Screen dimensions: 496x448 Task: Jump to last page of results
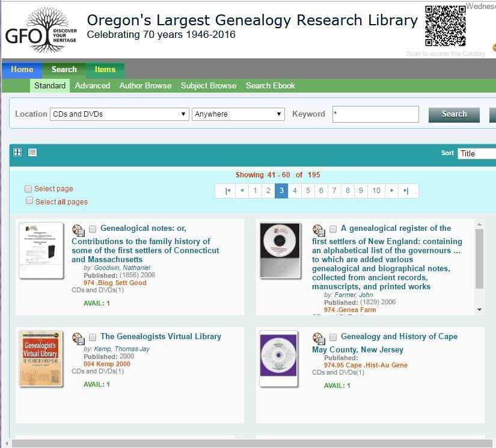click(x=406, y=191)
